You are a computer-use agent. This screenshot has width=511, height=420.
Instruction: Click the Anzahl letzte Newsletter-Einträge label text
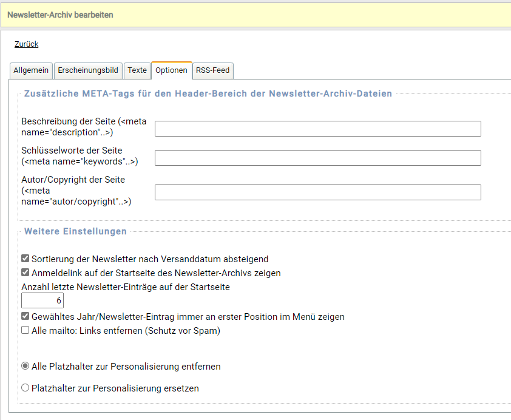[125, 287]
